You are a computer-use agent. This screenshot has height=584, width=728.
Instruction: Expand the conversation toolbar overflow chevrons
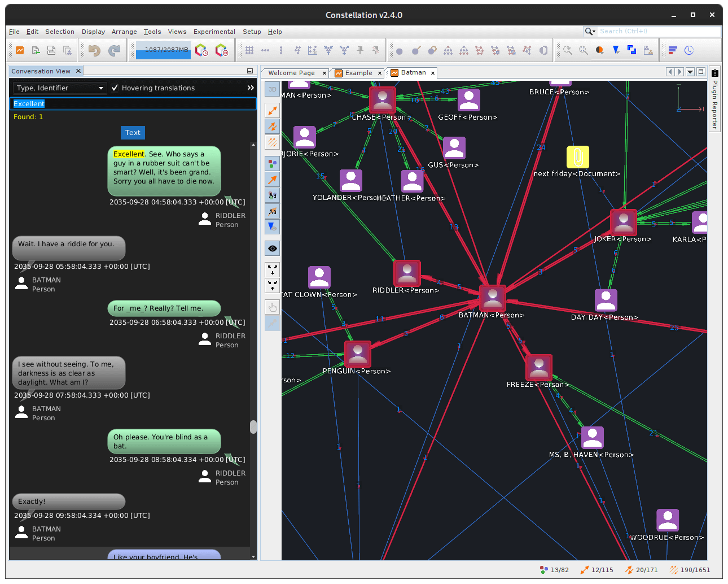pyautogui.click(x=251, y=88)
